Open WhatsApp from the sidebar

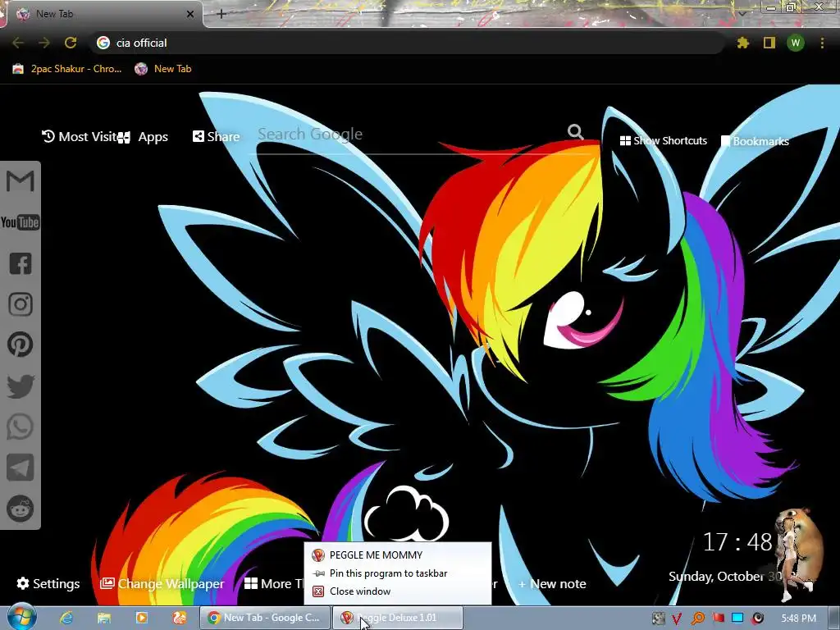click(21, 427)
